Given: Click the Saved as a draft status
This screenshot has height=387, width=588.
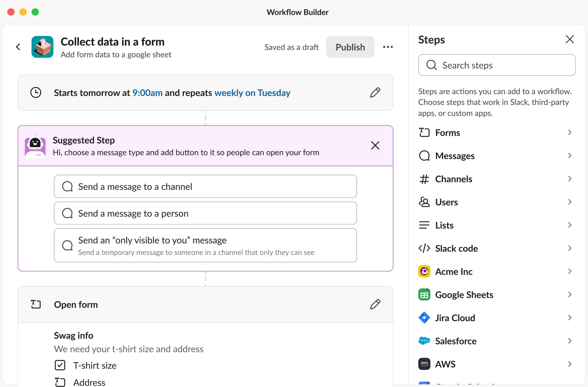Looking at the screenshot, I should click(292, 47).
